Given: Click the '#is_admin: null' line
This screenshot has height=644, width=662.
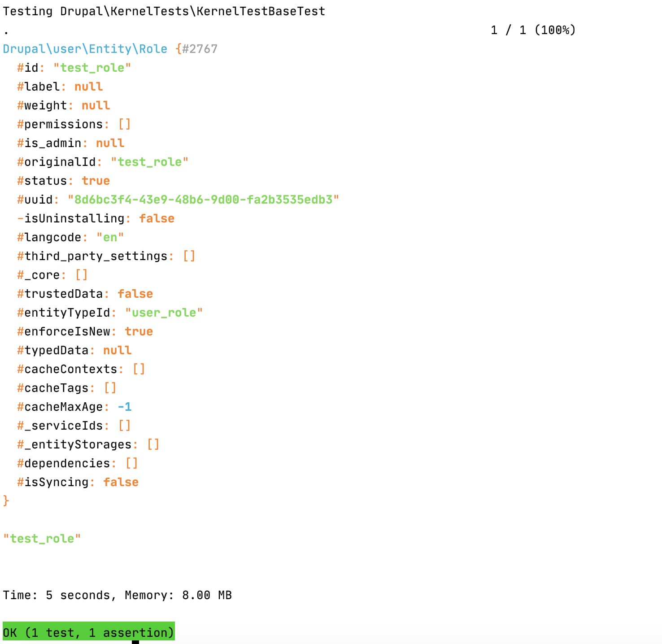Looking at the screenshot, I should coord(71,143).
